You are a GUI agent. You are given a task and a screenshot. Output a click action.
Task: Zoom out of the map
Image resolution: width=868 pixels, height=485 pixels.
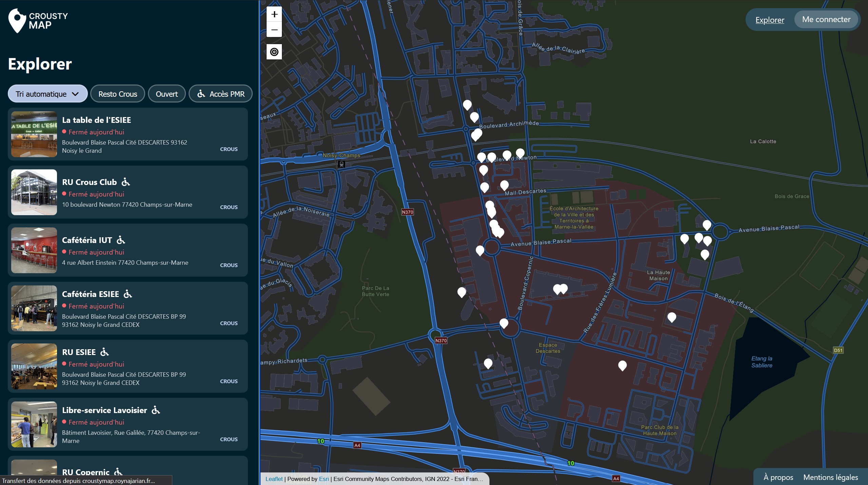click(x=274, y=30)
